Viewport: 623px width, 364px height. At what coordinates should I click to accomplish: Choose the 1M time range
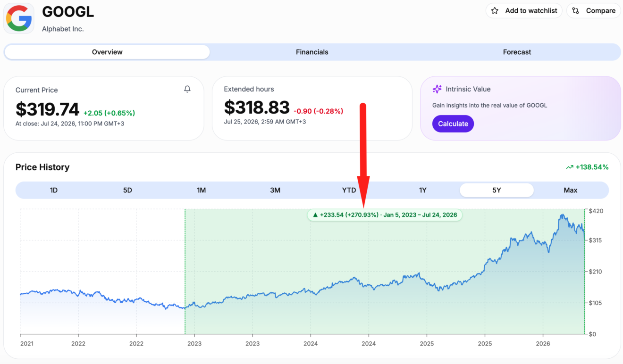(x=202, y=190)
